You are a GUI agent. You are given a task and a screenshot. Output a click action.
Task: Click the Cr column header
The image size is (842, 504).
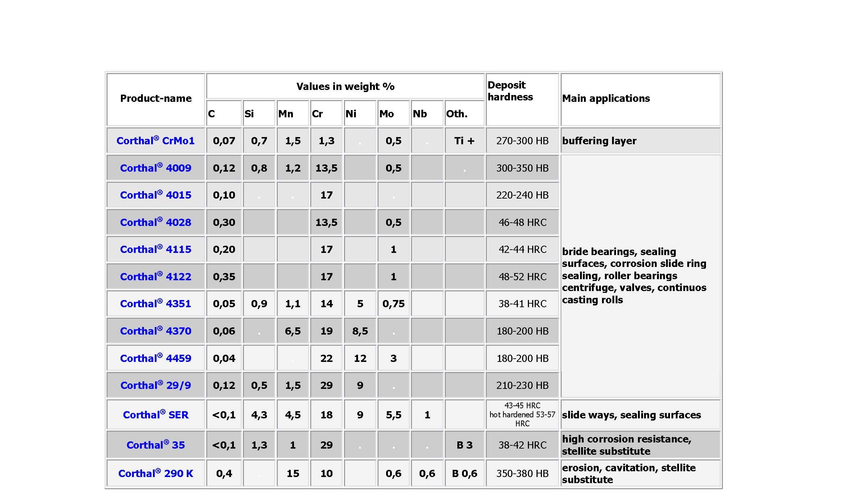pos(326,113)
